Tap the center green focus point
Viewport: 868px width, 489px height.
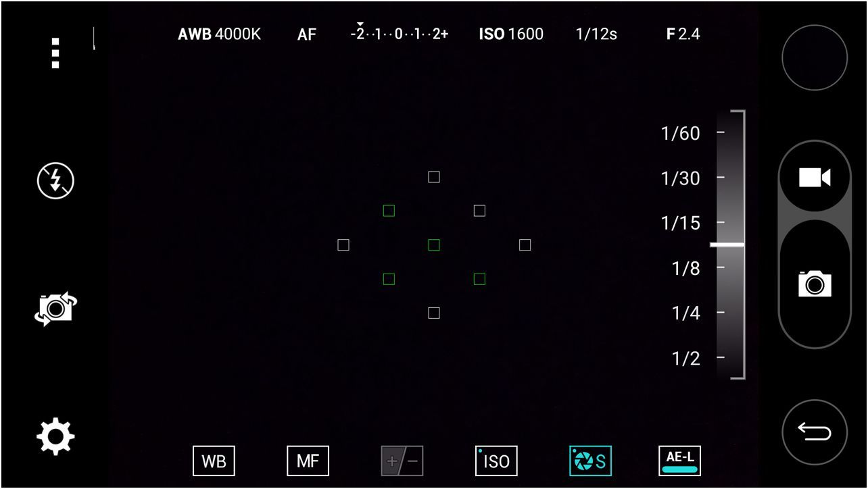coord(434,245)
